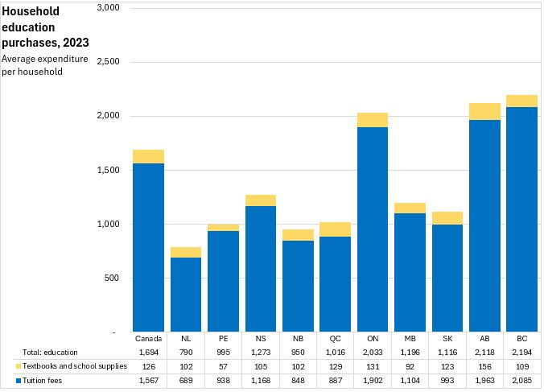Select the blue tuition bar for ON
This screenshot has width=544, height=392.
[373, 229]
